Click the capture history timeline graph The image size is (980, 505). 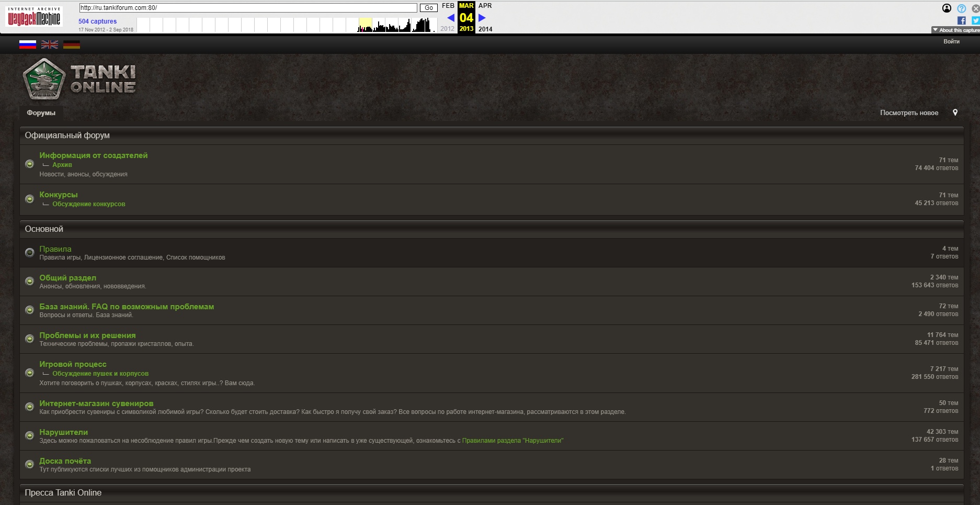(x=287, y=25)
